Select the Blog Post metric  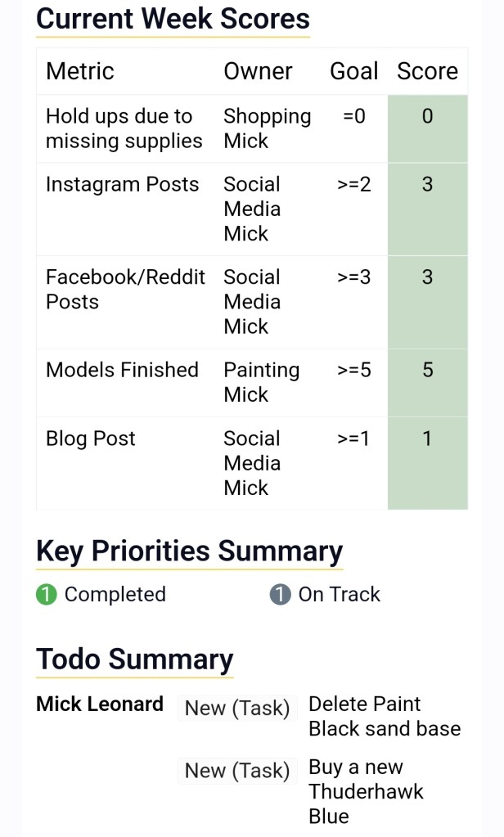[91, 439]
